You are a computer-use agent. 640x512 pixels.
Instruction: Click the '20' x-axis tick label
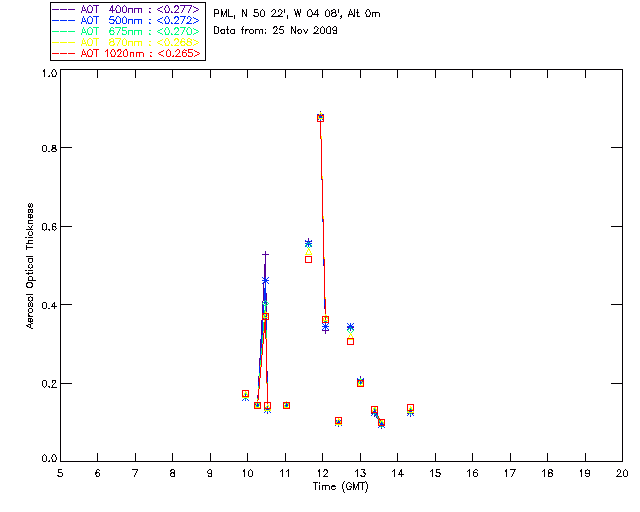[622, 473]
